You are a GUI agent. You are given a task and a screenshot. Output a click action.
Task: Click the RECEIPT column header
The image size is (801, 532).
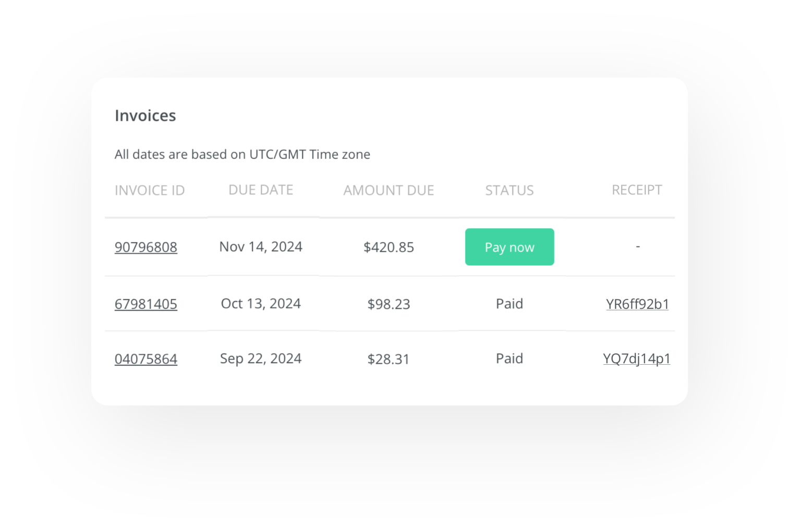(x=637, y=190)
